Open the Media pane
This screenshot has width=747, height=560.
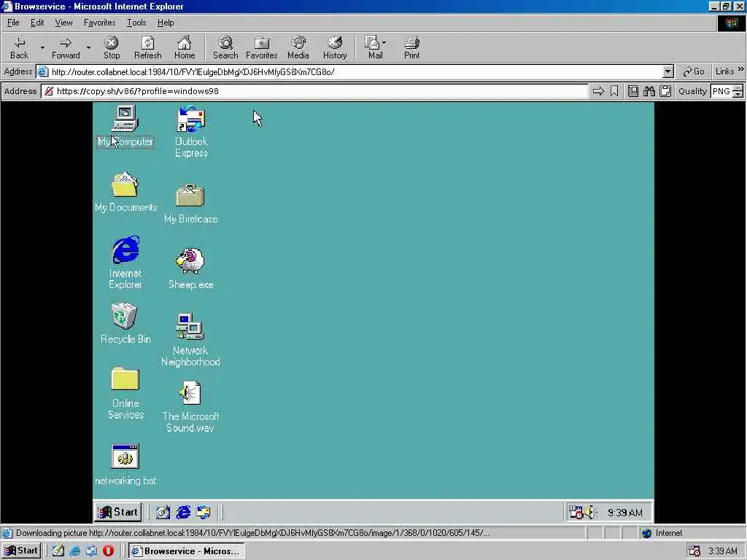point(298,47)
